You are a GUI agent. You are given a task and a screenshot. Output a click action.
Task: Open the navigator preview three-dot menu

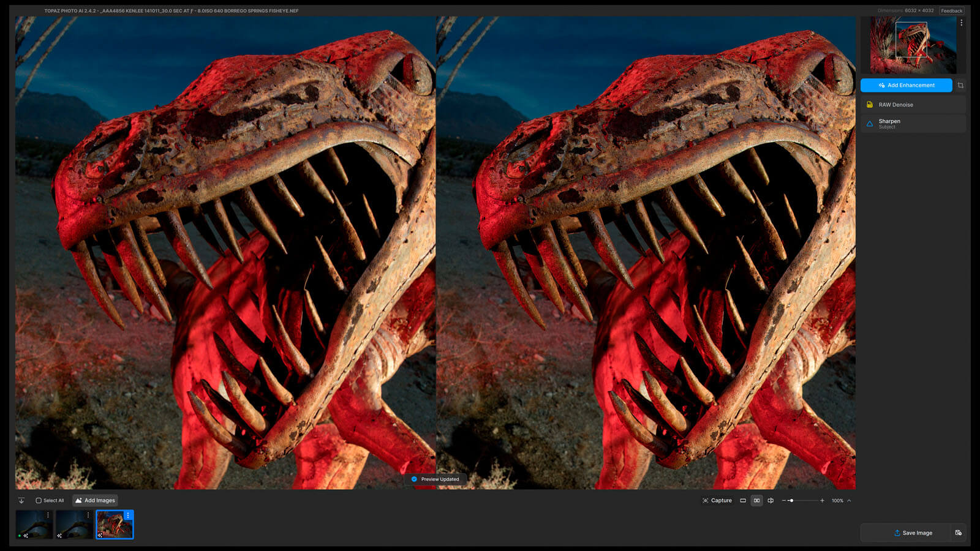tap(961, 23)
